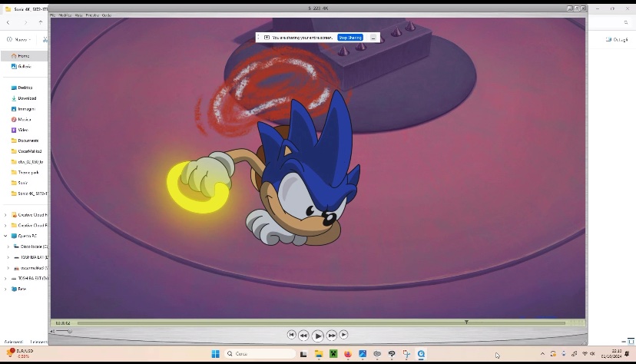The image size is (636, 364).
Task: Mute audio via the speaker icon
Action: tap(53, 331)
